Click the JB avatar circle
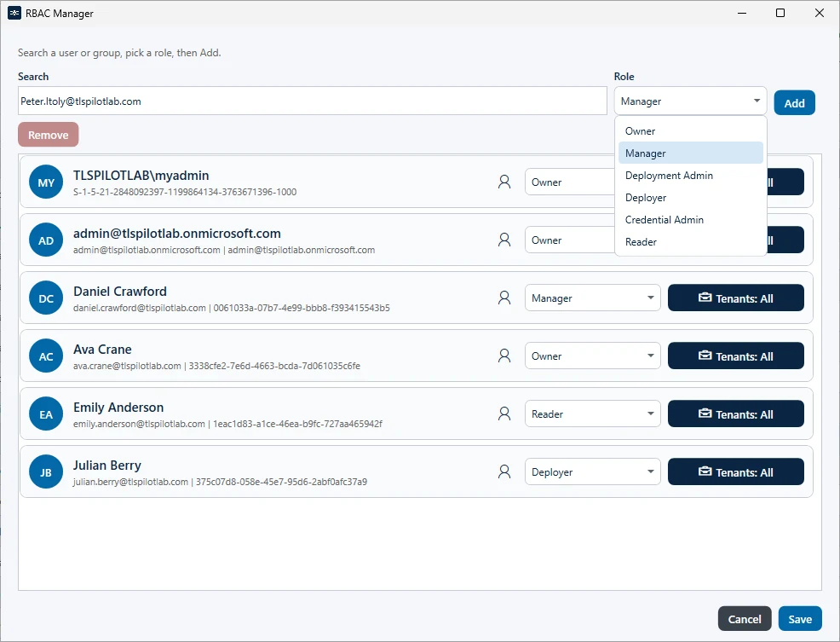The image size is (840, 642). [x=46, y=472]
